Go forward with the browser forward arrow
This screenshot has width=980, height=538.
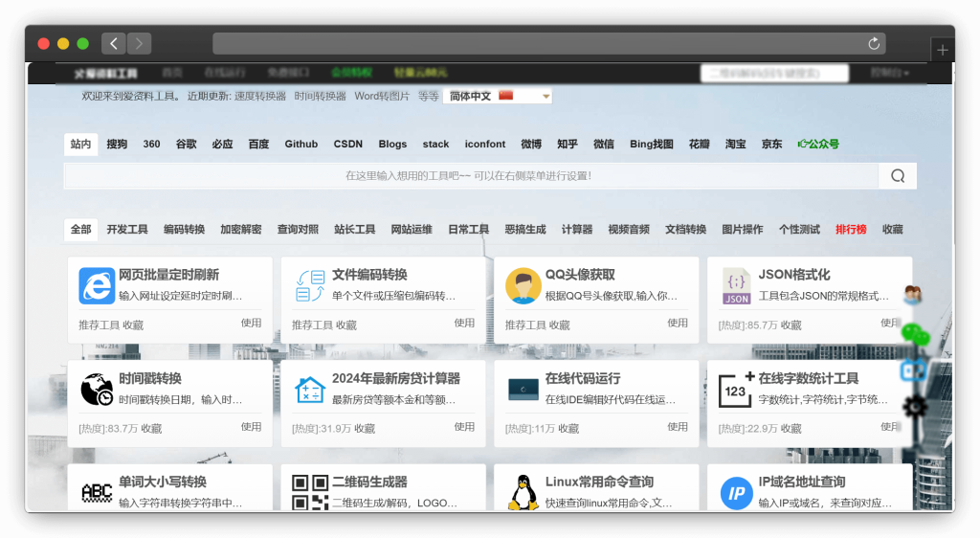click(139, 43)
